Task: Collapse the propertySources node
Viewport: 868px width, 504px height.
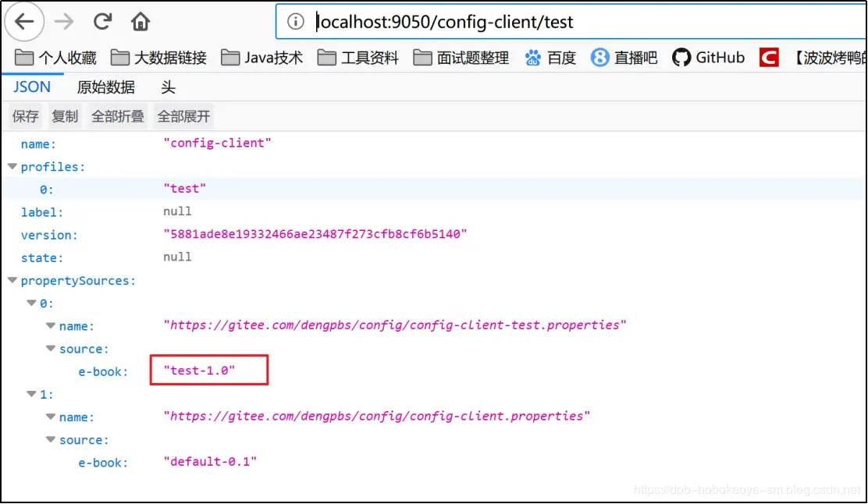Action: pyautogui.click(x=12, y=281)
